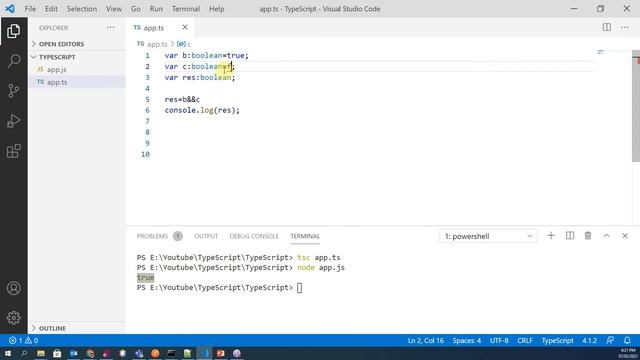Click the VS Code logo icon
This screenshot has width=640, height=360.
coord(10,9)
